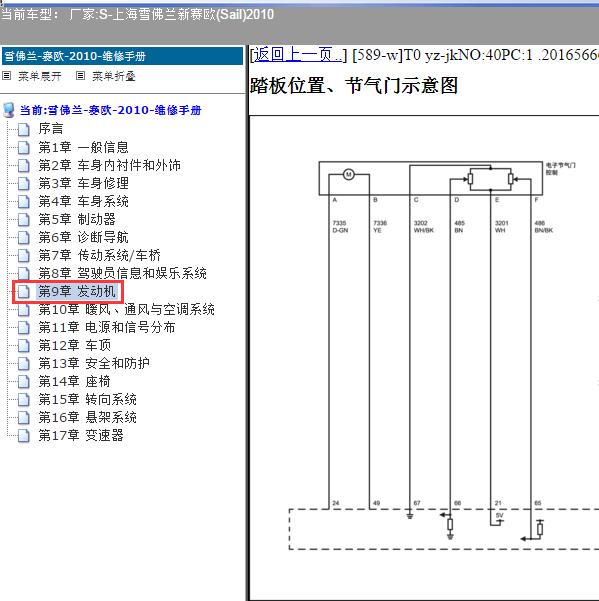Open 第10章 暖风、通风与空调系统
Screen dimensions: 599x601
coord(126,309)
